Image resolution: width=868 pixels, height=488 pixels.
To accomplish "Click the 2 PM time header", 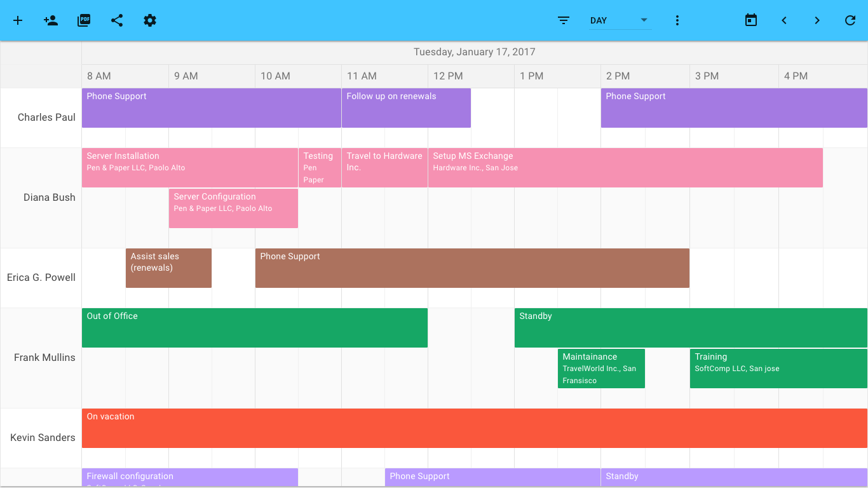I will pos(645,76).
